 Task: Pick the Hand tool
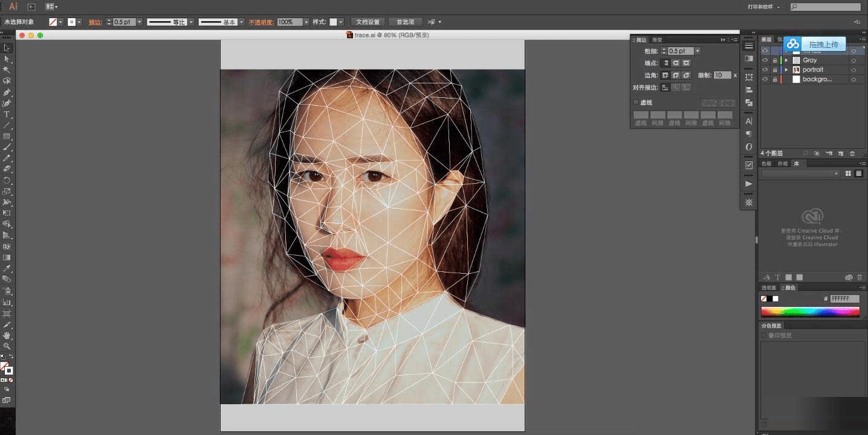point(7,335)
